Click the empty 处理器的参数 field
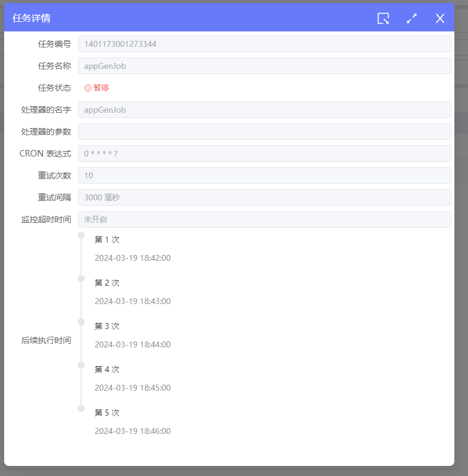This screenshot has height=476, width=468. point(264,132)
